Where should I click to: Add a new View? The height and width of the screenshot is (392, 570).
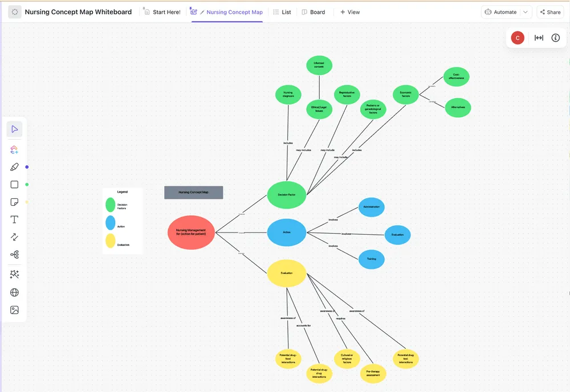click(x=350, y=12)
